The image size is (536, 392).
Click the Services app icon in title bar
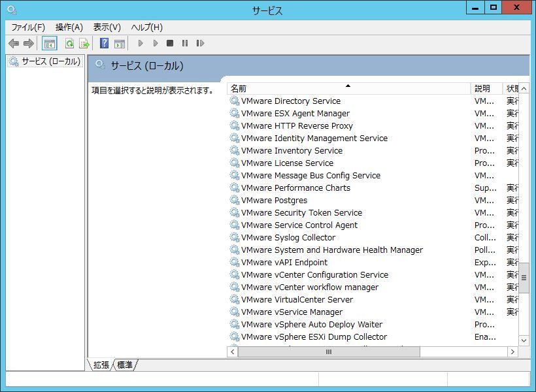coord(12,10)
